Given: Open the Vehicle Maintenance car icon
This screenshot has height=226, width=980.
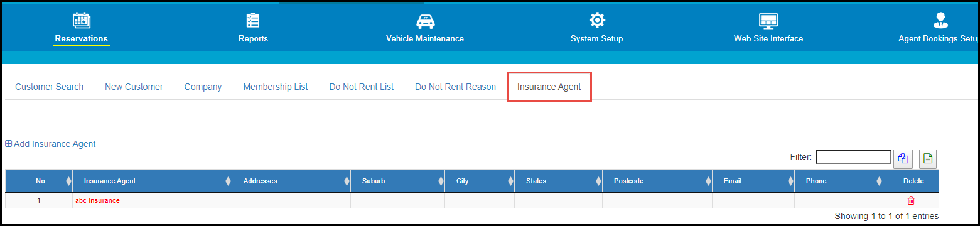Looking at the screenshot, I should (x=425, y=20).
